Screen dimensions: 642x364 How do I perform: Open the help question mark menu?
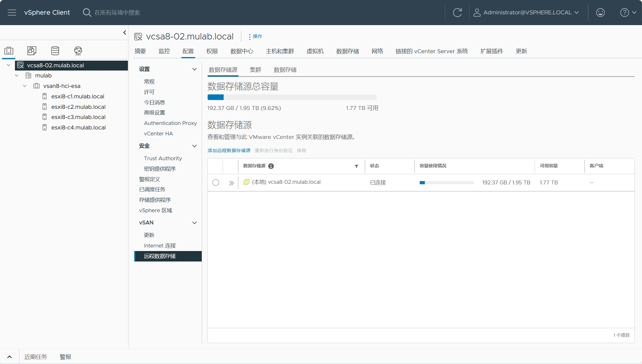click(628, 13)
